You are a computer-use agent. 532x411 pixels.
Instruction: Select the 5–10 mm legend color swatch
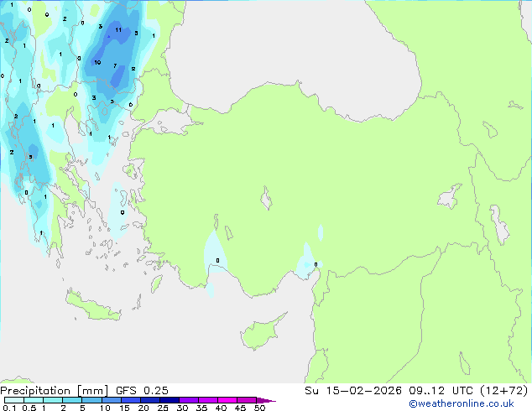pyautogui.click(x=91, y=400)
